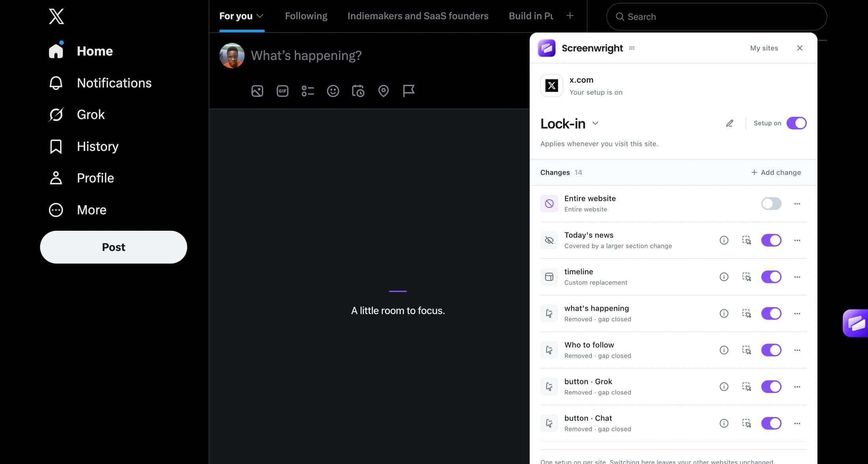The image size is (868, 464).
Task: Add a GIF to the post
Action: click(282, 91)
